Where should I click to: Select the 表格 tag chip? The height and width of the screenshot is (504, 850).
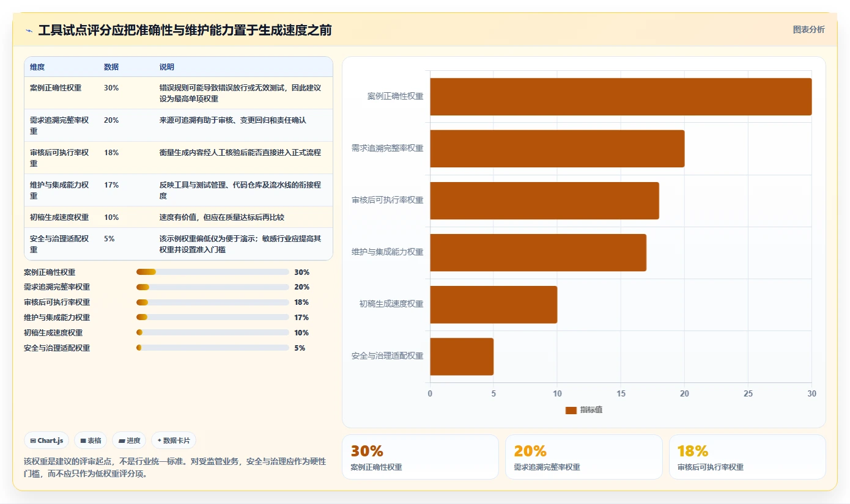pos(91,440)
